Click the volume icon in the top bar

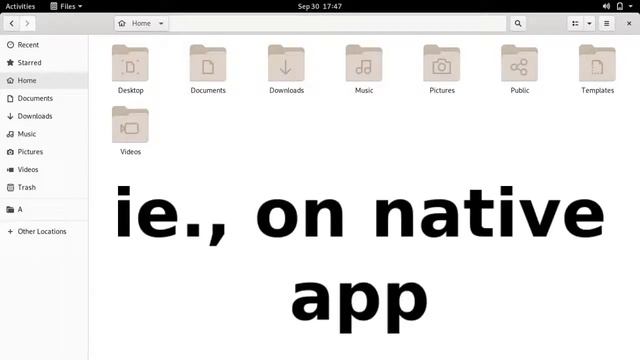[x=606, y=6]
